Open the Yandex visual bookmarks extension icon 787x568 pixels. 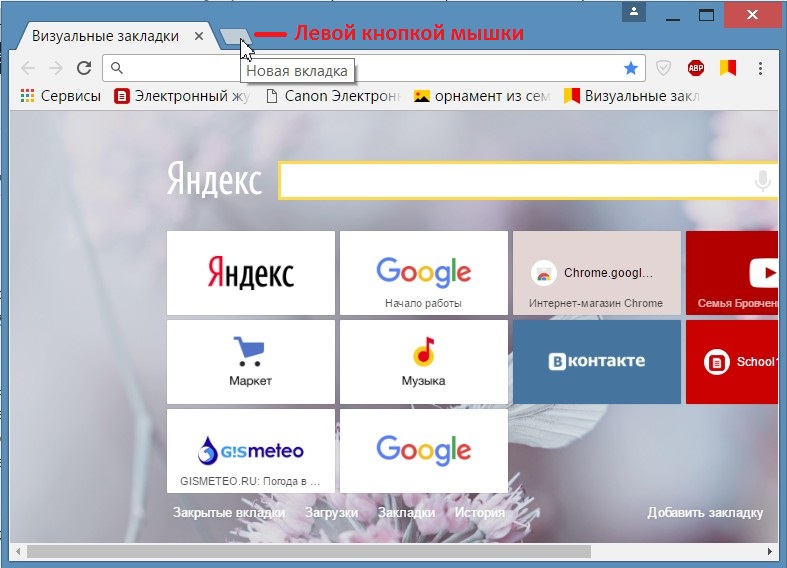[728, 68]
